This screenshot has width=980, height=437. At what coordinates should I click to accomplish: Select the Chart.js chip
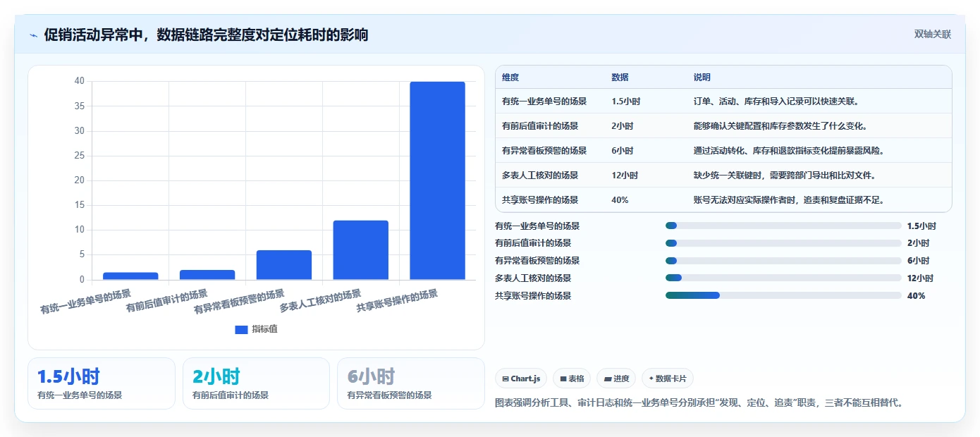point(521,378)
